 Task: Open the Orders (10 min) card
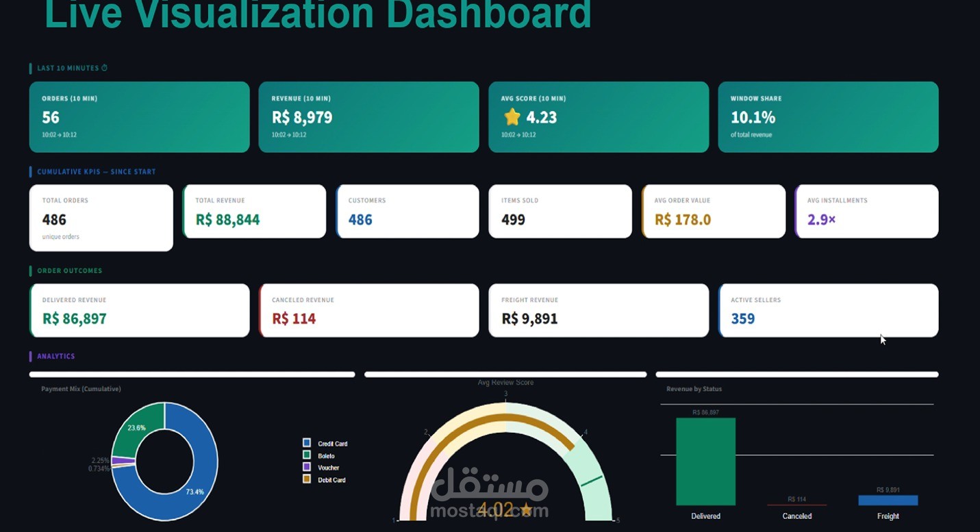pos(140,117)
